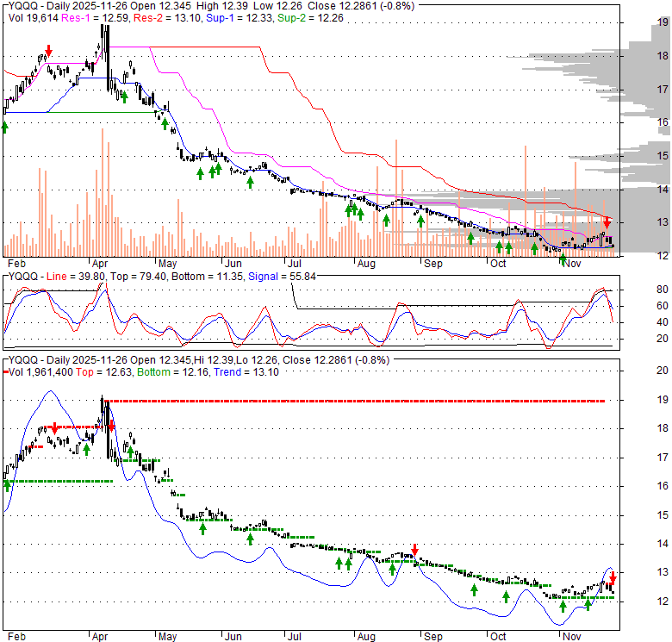672x642 pixels.
Task: Click the green up arrow below early November prices on the top chart
Action: click(563, 259)
